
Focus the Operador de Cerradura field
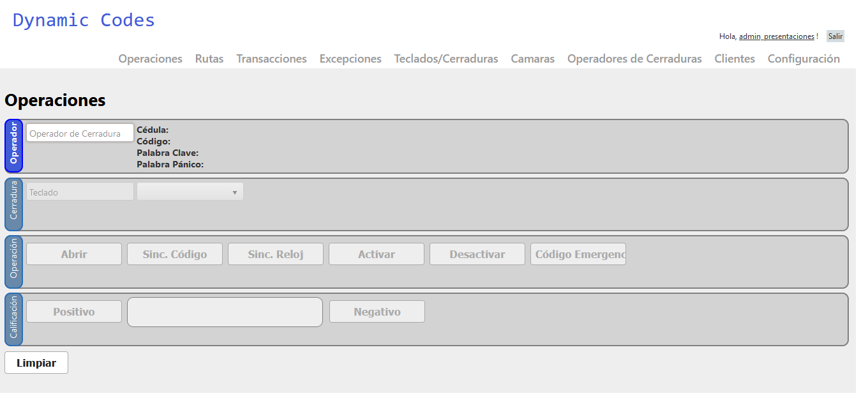pos(80,133)
